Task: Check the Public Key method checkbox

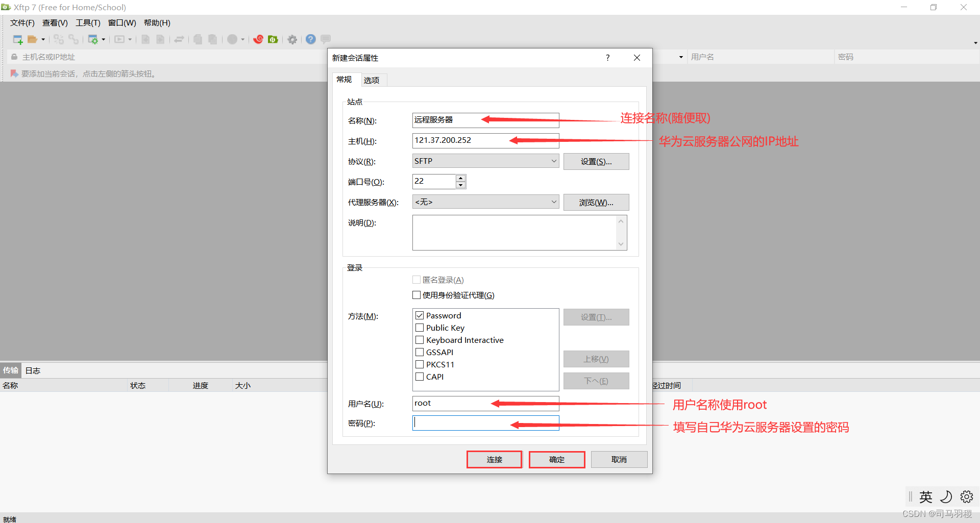Action: click(x=420, y=328)
